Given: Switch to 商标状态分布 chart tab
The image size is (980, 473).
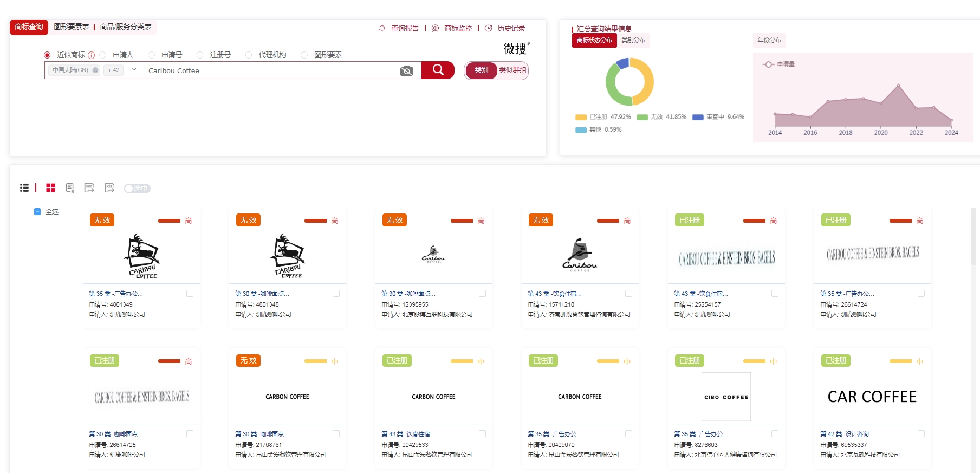Looking at the screenshot, I should 594,41.
